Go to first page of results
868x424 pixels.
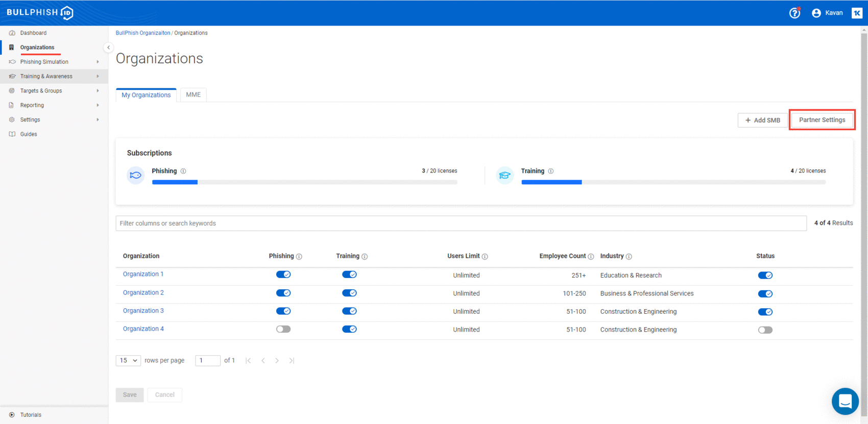249,361
